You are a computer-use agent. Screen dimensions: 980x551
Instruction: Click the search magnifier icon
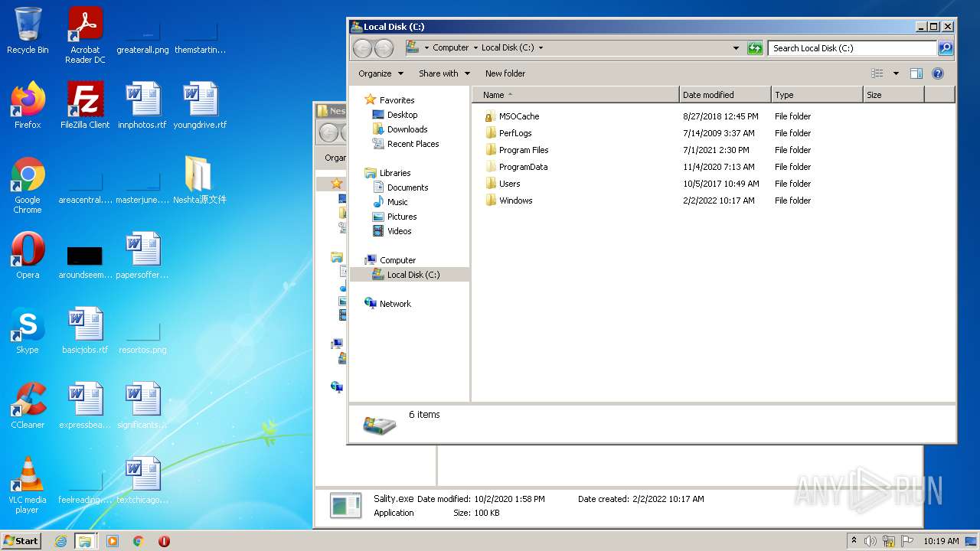(x=946, y=48)
